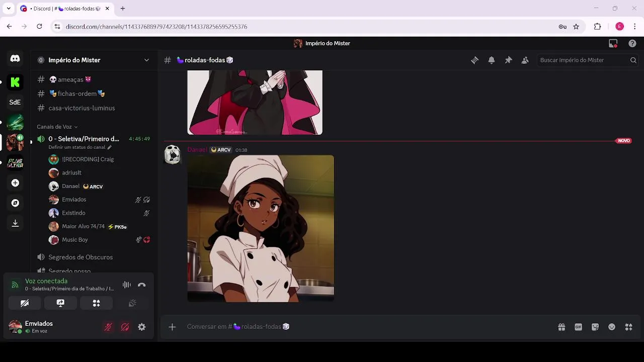Image resolution: width=644 pixels, height=362 pixels.
Task: Open the green K server icon
Action: (15, 82)
